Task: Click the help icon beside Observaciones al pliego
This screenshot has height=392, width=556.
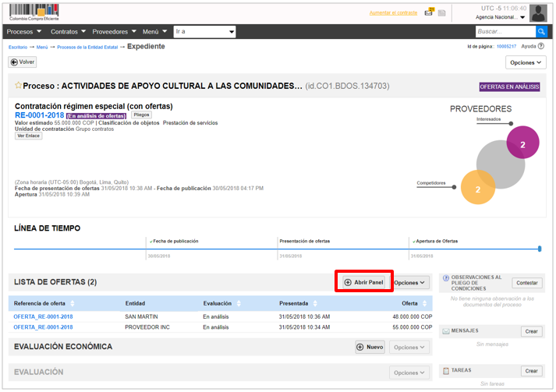Action: (446, 278)
